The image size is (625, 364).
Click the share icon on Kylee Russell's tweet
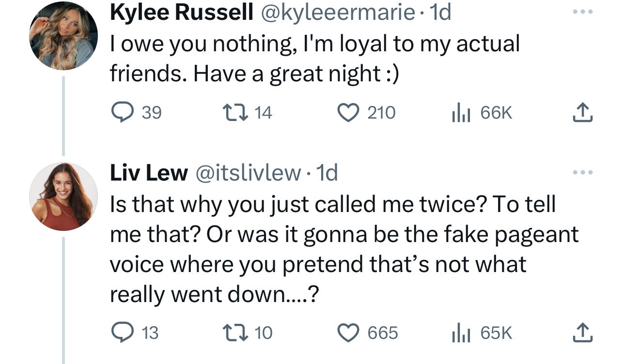[x=583, y=112]
